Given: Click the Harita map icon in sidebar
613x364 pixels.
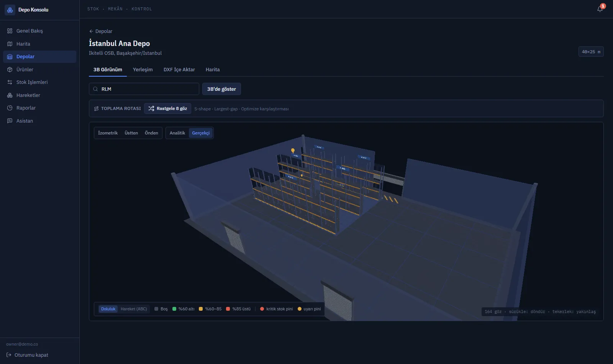Looking at the screenshot, I should [x=10, y=44].
